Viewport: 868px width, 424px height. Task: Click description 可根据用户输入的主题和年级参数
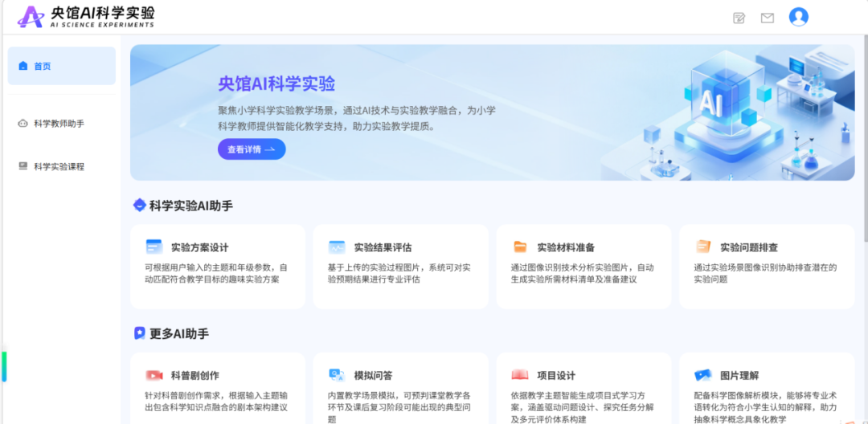216,273
